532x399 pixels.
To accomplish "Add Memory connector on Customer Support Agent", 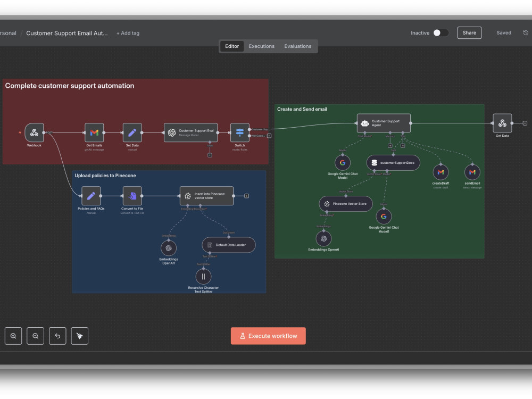I will point(390,146).
